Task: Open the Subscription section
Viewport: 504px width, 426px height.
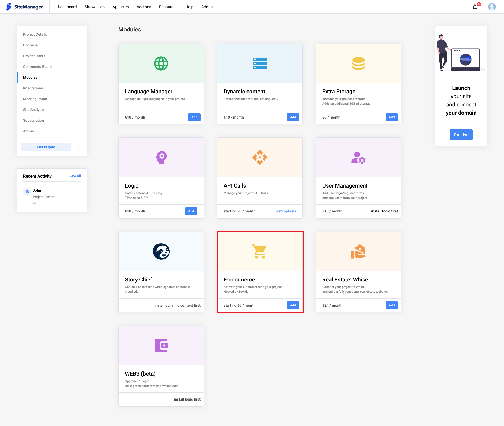Action: click(x=33, y=120)
